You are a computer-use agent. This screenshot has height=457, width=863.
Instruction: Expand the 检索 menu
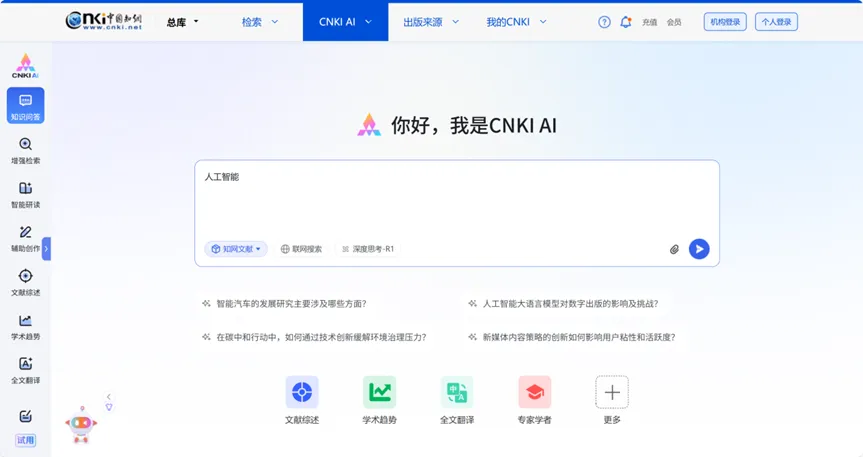pyautogui.click(x=260, y=22)
